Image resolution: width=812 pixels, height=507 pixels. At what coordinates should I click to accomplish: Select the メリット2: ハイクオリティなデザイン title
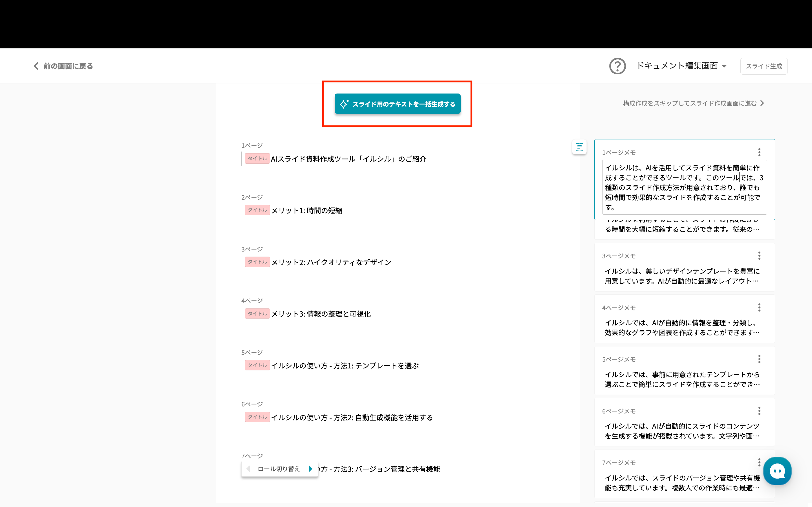331,262
